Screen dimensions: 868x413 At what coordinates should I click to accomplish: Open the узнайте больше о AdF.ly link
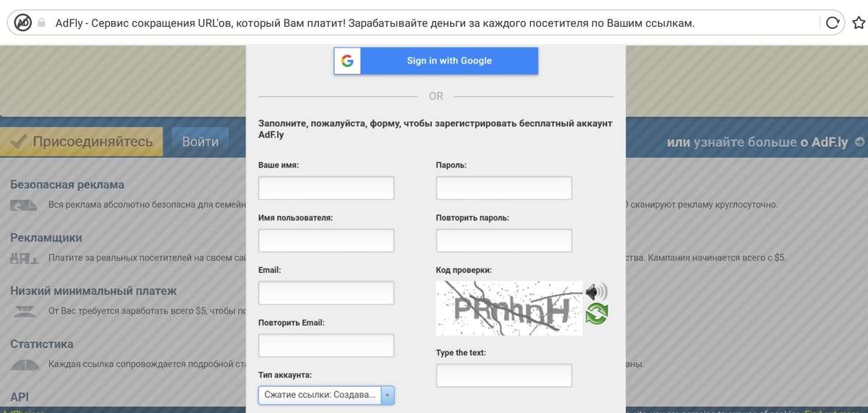click(x=757, y=142)
